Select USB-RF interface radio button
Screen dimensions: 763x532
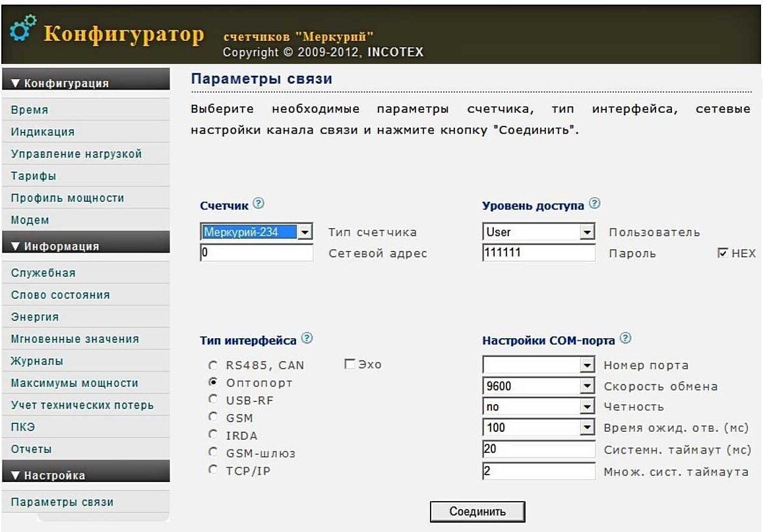(212, 399)
